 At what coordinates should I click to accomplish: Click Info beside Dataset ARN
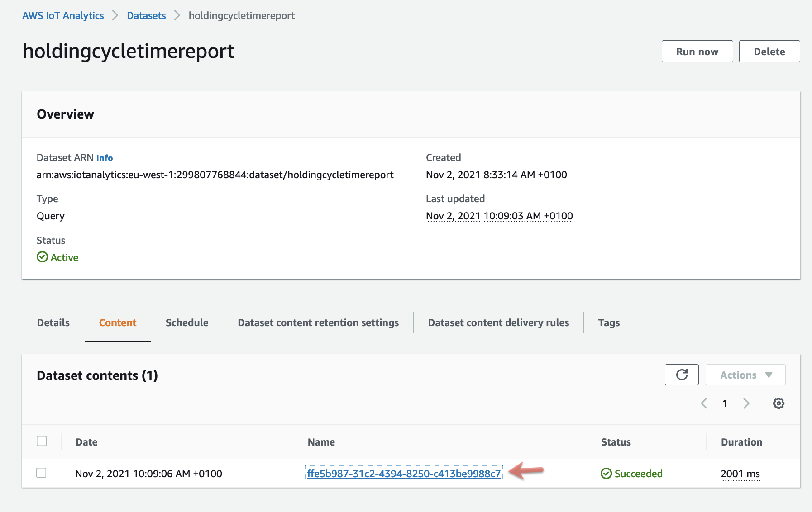tap(105, 157)
